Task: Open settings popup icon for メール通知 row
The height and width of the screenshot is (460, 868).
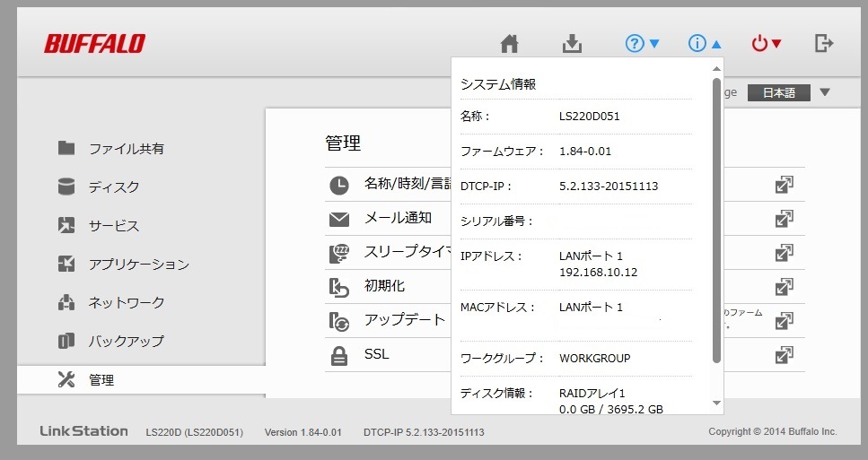Action: pyautogui.click(x=785, y=219)
